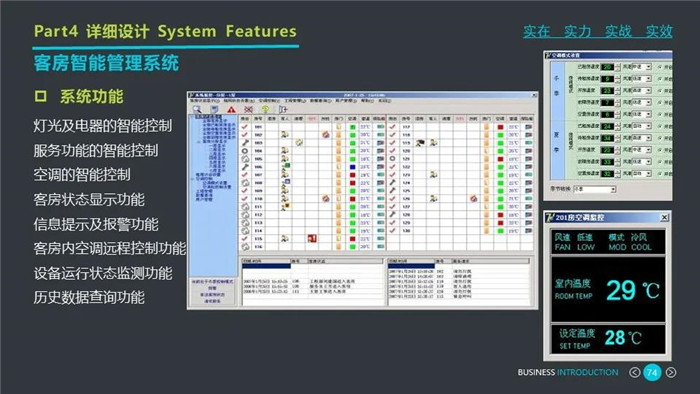The image size is (700, 394).
Task: Click the green AC status square in first row
Action: (353, 127)
